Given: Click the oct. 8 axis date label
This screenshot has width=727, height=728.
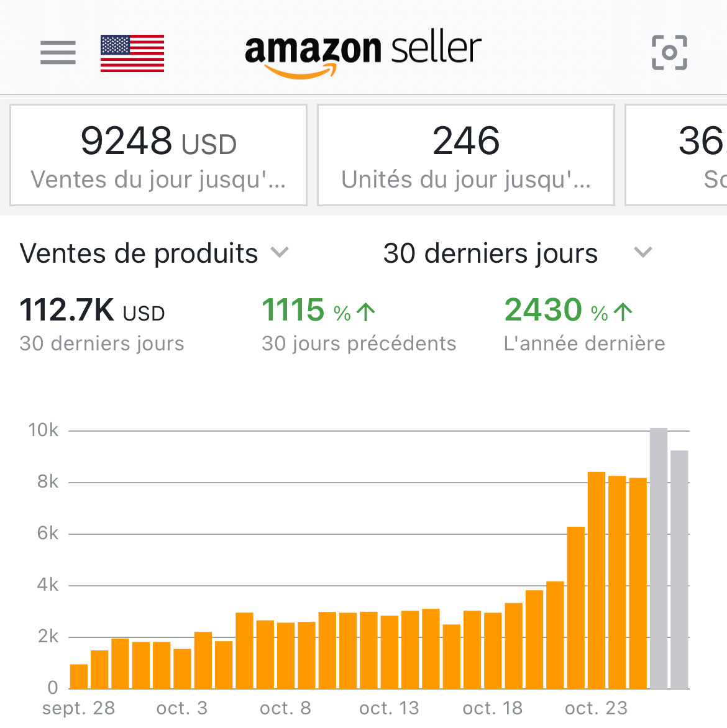Looking at the screenshot, I should pos(285,708).
